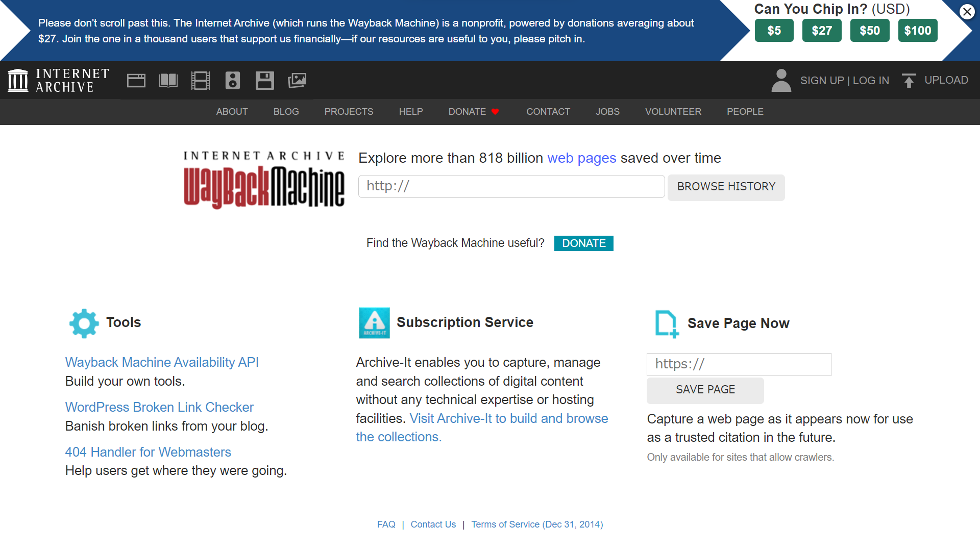This screenshot has width=980, height=551.
Task: Select the Texts book icon in navbar
Action: [x=168, y=80]
